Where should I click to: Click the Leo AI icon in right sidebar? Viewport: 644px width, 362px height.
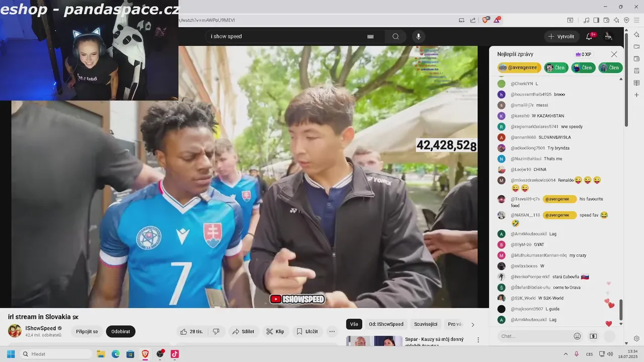point(636,34)
